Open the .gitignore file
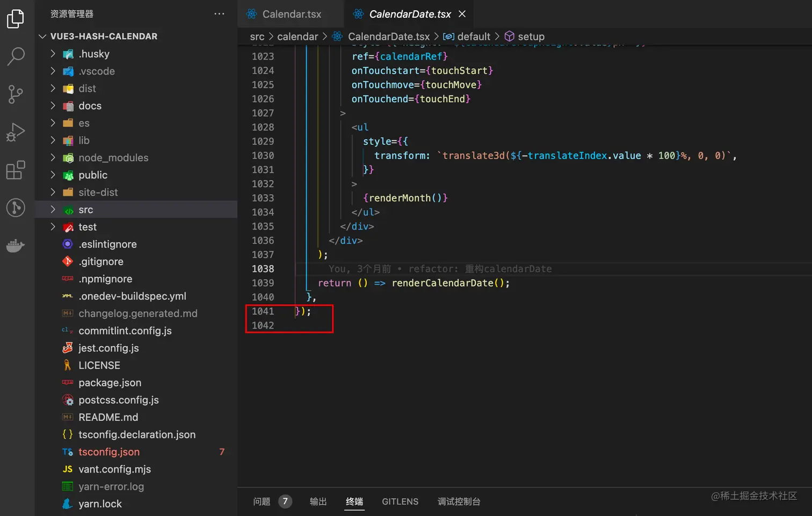Image resolution: width=812 pixels, height=516 pixels. tap(136, 261)
